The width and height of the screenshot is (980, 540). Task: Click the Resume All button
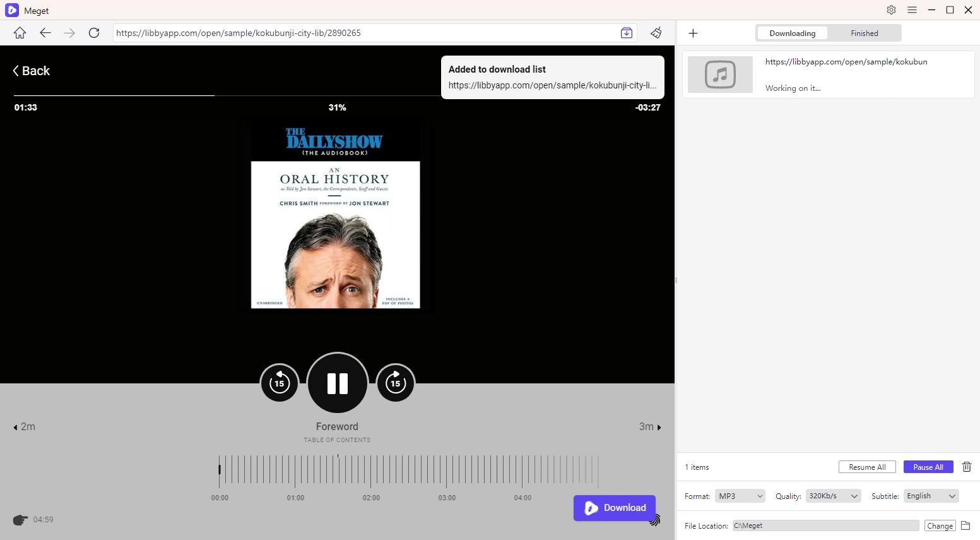click(867, 467)
